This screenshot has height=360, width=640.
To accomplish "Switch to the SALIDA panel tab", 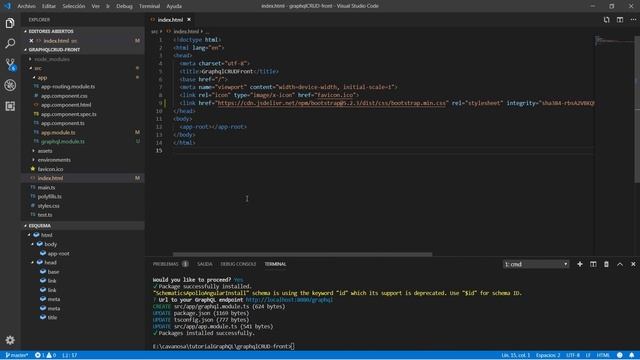I will coord(204,264).
